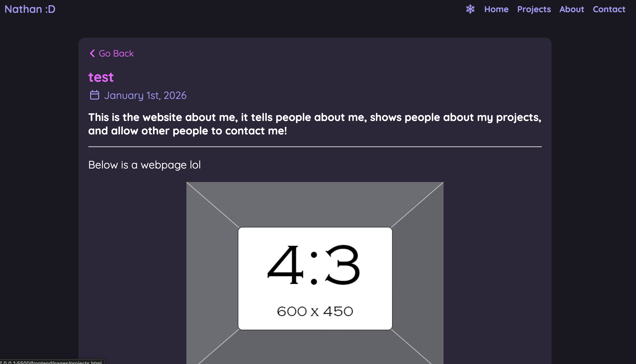Click the horizontal divider line
The image size is (636, 364).
click(x=315, y=147)
